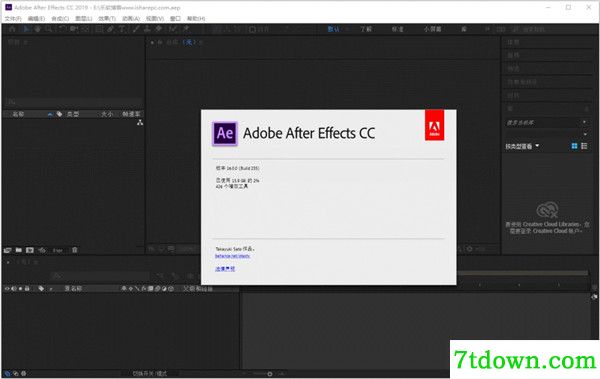Image resolution: width=600 pixels, height=379 pixels.
Task: Click the Project panel search field
Action: pyautogui.click(x=73, y=102)
